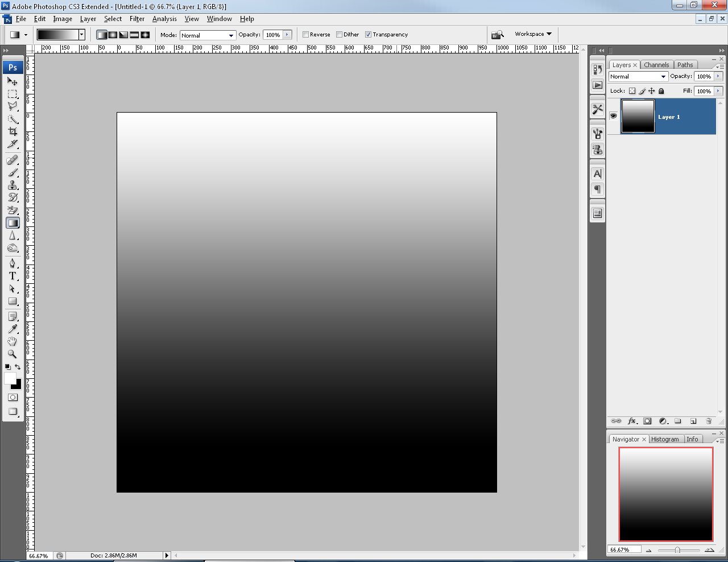This screenshot has height=562, width=728.
Task: Select the Magic Wand tool
Action: click(x=13, y=119)
